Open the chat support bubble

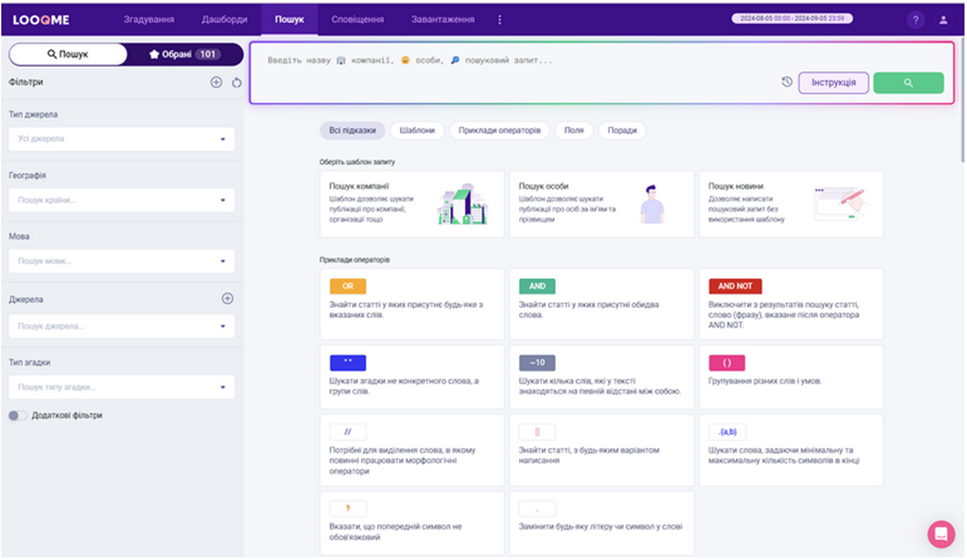940,534
